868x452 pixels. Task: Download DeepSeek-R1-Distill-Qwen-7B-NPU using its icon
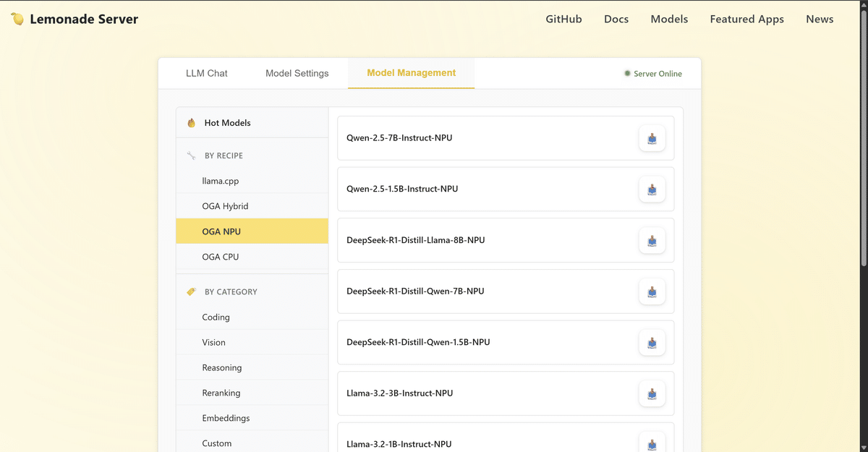(652, 291)
